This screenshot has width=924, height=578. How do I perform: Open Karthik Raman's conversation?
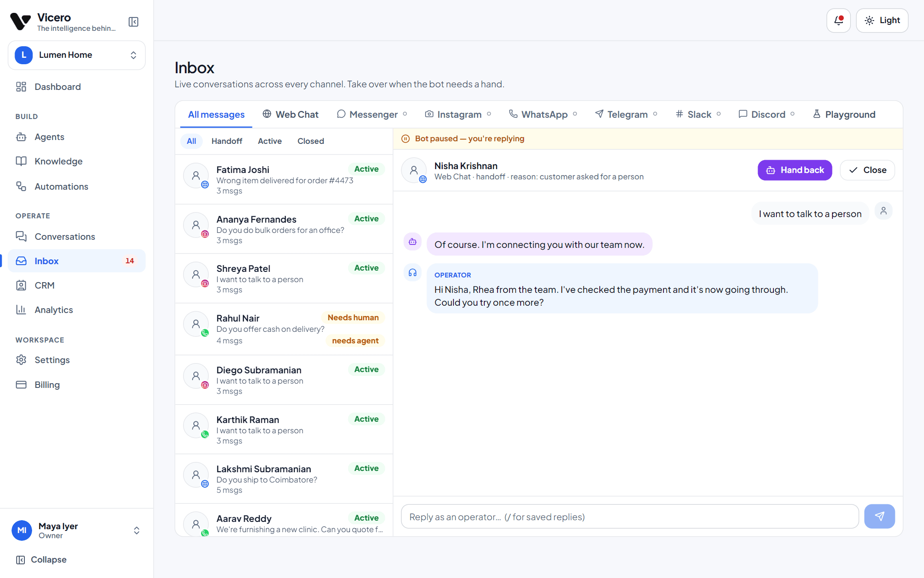tap(284, 429)
